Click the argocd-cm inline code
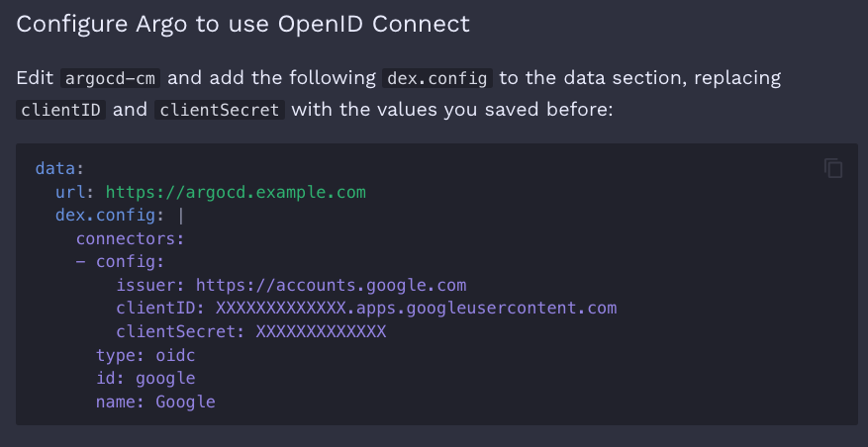The width and height of the screenshot is (868, 447). pyautogui.click(x=110, y=78)
